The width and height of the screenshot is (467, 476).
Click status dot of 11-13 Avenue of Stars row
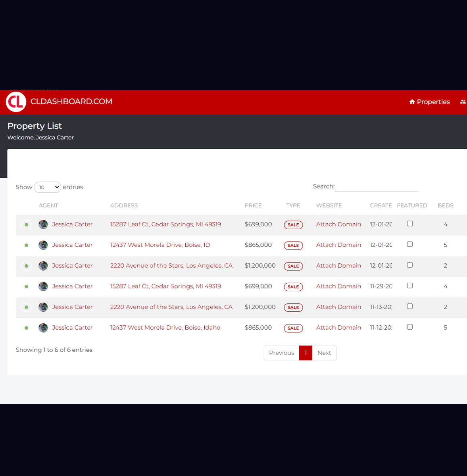[26, 307]
